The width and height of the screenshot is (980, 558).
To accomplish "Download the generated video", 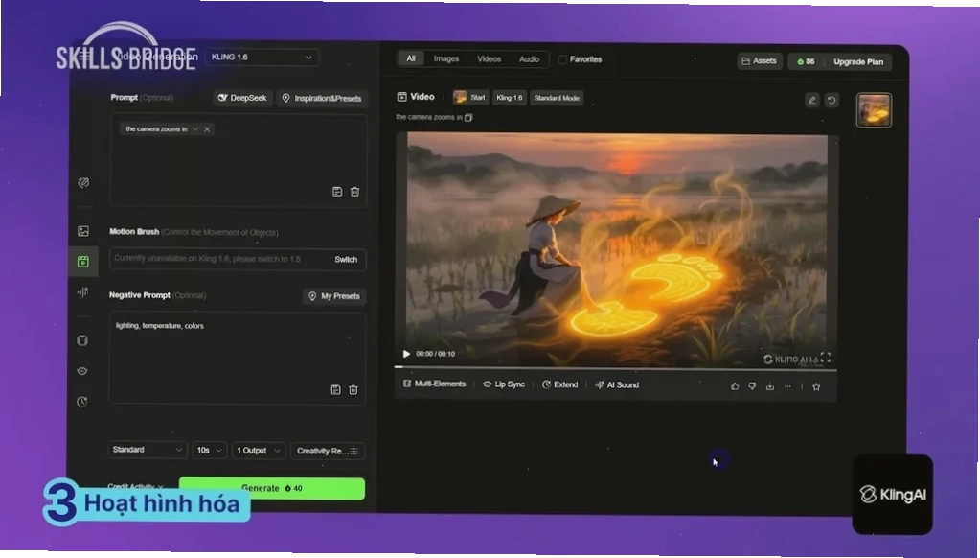I will (x=770, y=386).
